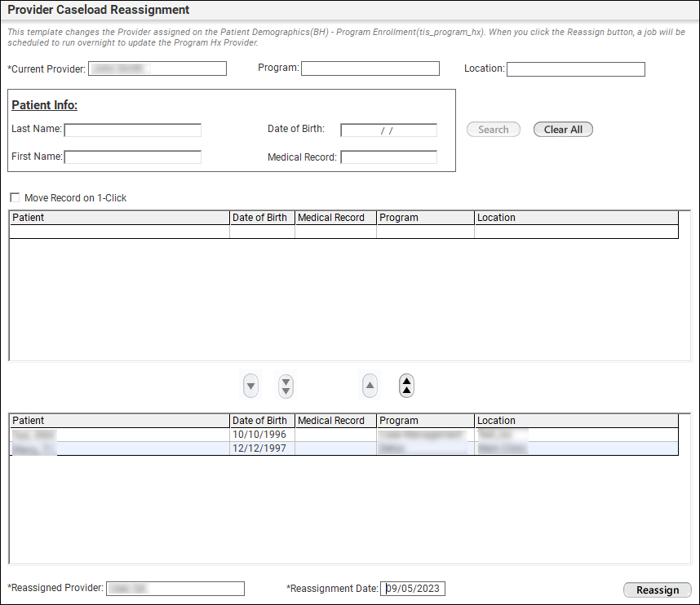This screenshot has width=700, height=605.
Task: Click the Search button
Action: pyautogui.click(x=494, y=130)
